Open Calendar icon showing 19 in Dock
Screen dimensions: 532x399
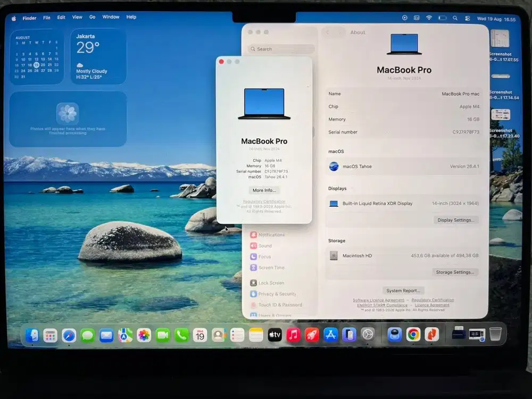(x=200, y=335)
